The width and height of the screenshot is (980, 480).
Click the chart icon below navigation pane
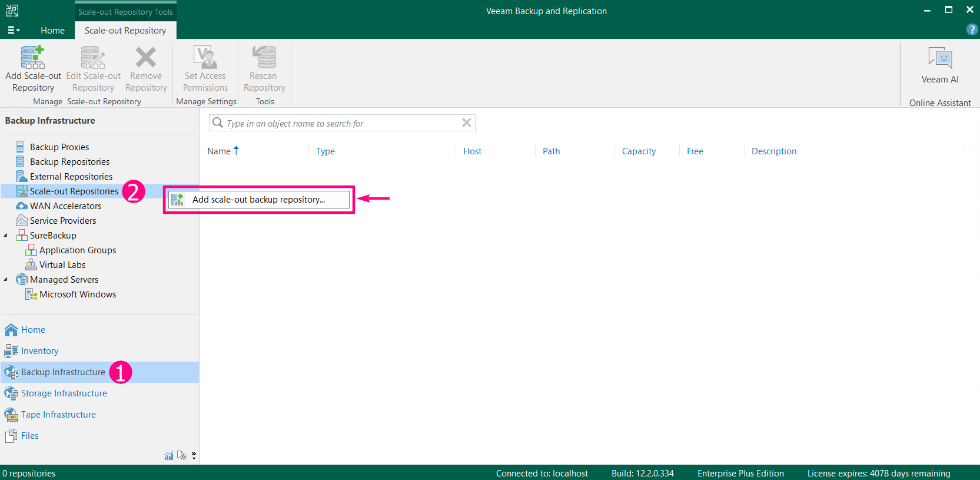click(169, 455)
